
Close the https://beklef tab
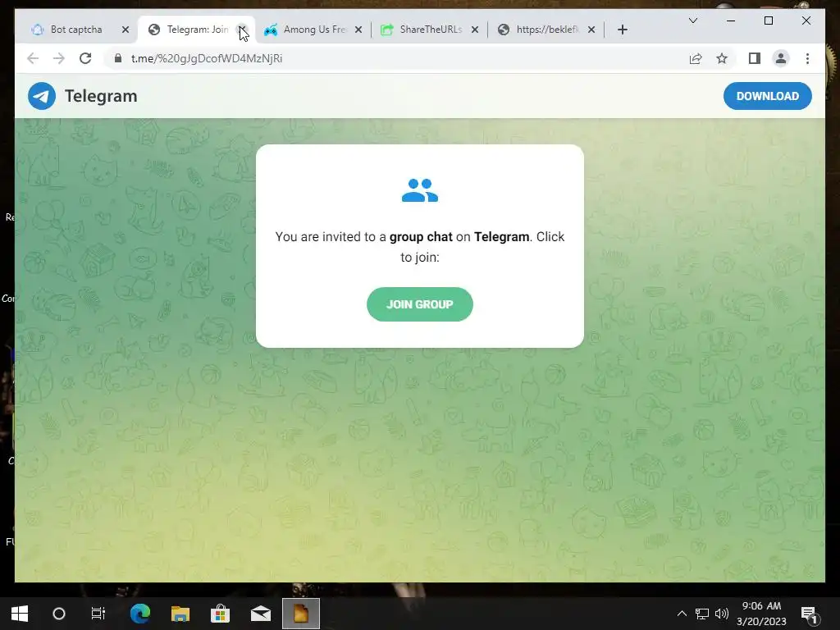pos(591,30)
